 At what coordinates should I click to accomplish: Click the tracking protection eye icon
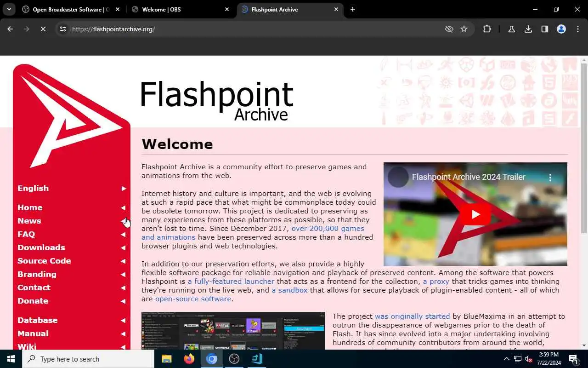(x=449, y=29)
